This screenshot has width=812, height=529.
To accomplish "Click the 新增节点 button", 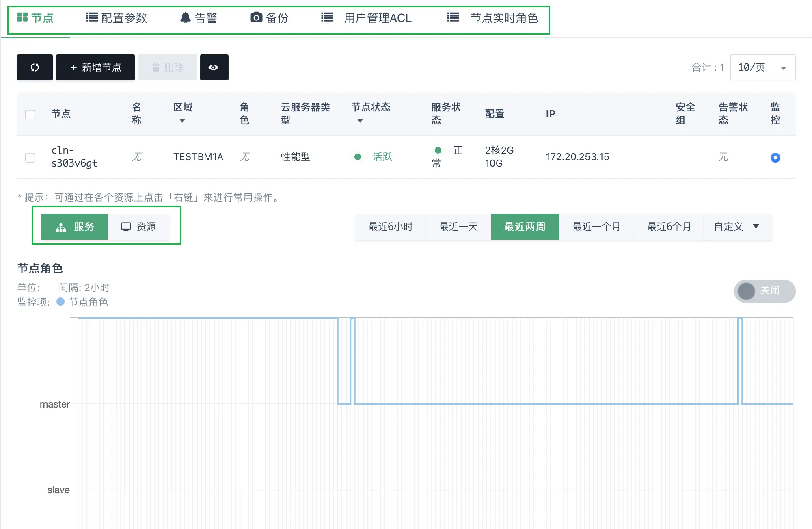I will (x=95, y=67).
